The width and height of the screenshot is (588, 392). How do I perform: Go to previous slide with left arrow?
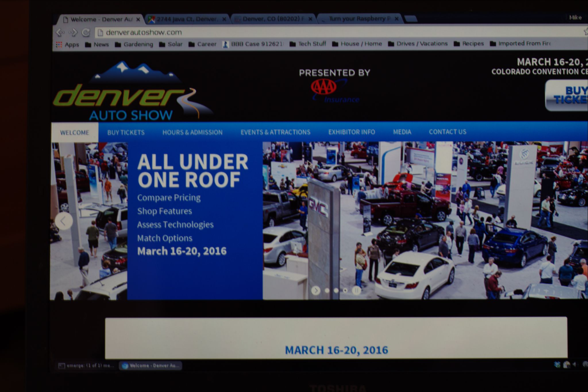click(x=63, y=221)
